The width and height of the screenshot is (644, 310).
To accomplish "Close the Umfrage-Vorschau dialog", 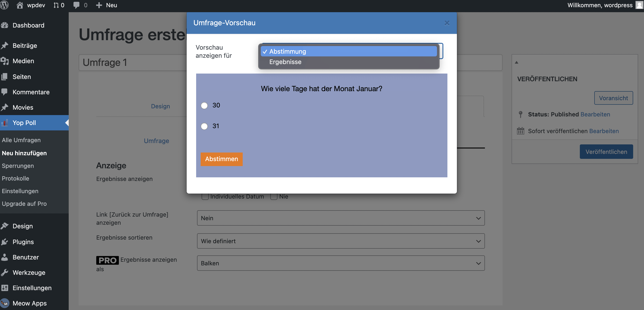I will (447, 23).
